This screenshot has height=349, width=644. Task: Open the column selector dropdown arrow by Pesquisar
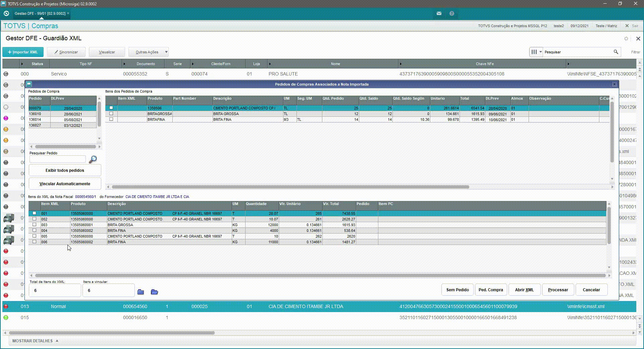(540, 52)
